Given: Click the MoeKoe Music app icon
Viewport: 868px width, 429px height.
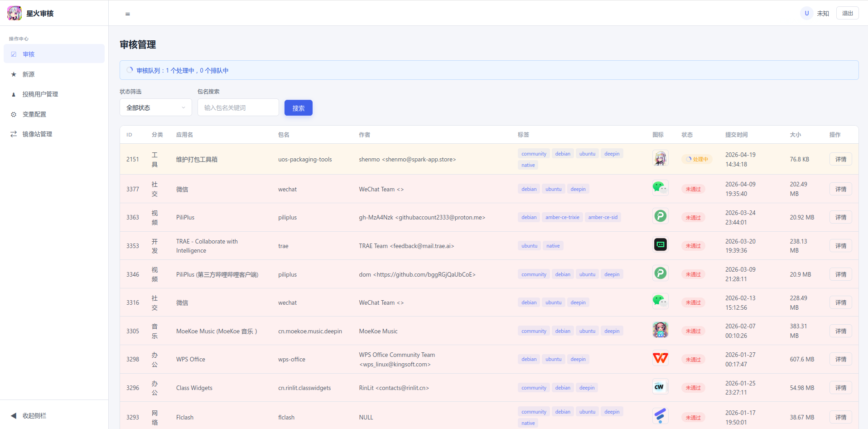Looking at the screenshot, I should (x=660, y=330).
